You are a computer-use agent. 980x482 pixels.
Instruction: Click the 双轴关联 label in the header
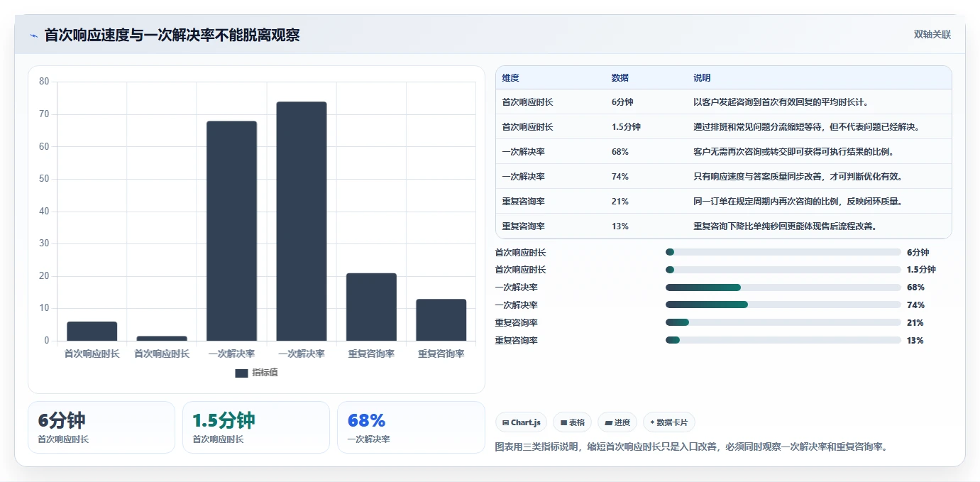tap(932, 34)
